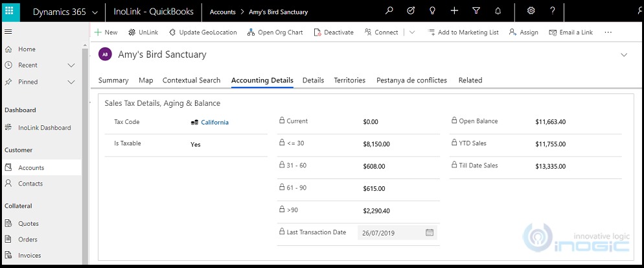Screen dimensions: 644x268
Task: Click the lock icon beside >90
Action: (x=282, y=210)
